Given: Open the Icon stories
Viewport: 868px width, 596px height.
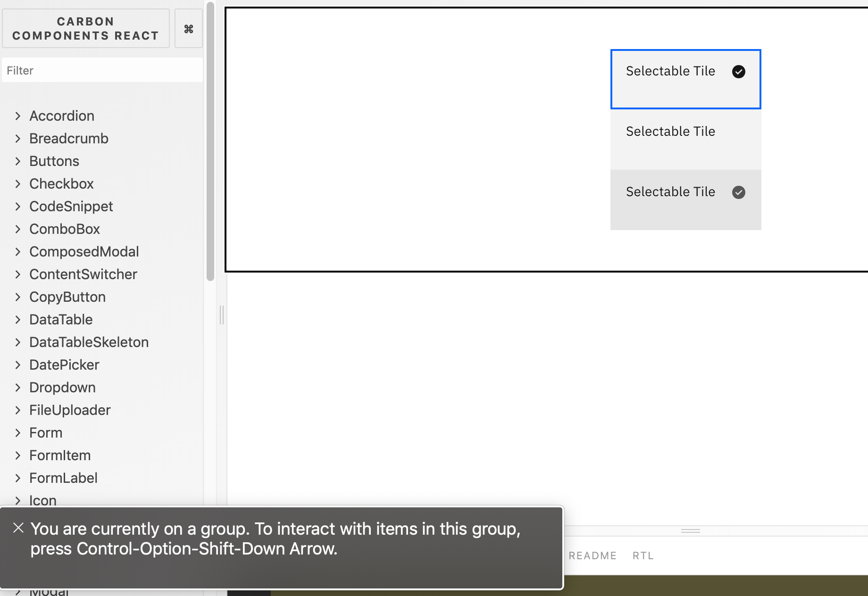Looking at the screenshot, I should point(43,500).
